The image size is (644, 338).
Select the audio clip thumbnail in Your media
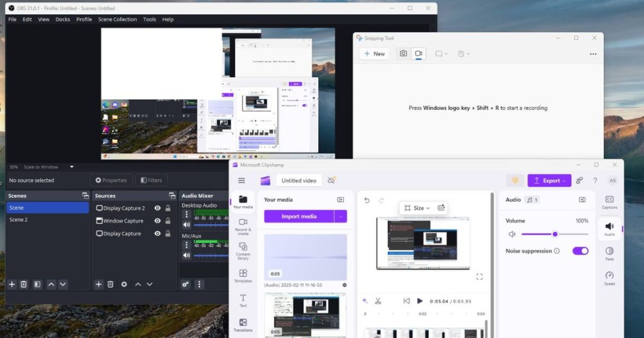click(305, 257)
